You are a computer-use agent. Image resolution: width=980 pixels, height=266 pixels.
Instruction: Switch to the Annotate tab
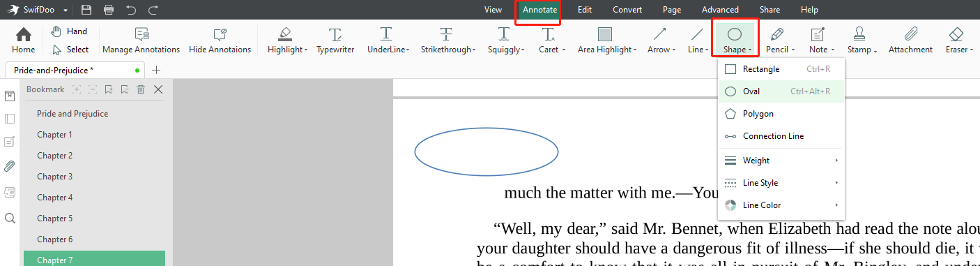pyautogui.click(x=540, y=10)
